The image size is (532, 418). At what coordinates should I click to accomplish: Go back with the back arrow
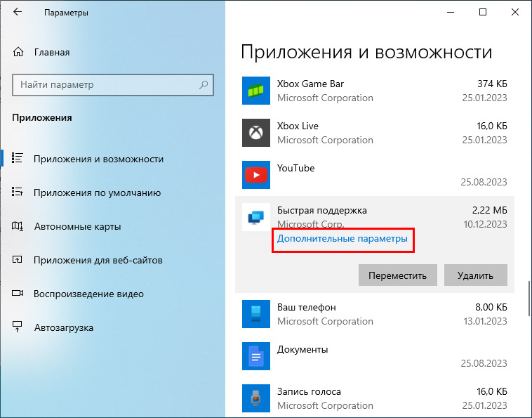pyautogui.click(x=18, y=12)
